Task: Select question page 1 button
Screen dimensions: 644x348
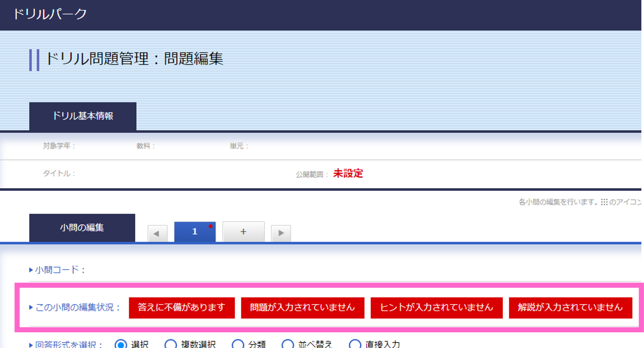Action: pos(195,231)
